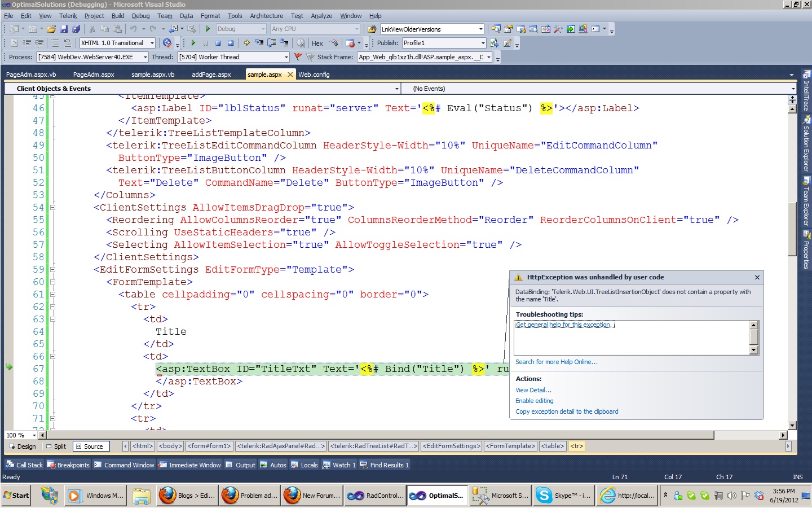Open the Debug configuration dropdown
This screenshot has width=812, height=508.
click(241, 29)
